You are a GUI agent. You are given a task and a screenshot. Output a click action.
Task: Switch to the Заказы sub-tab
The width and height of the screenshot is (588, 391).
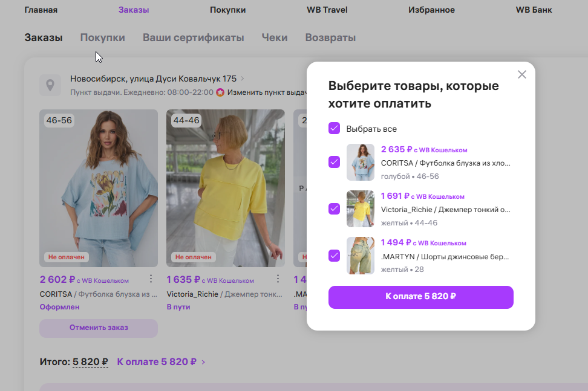tap(44, 37)
